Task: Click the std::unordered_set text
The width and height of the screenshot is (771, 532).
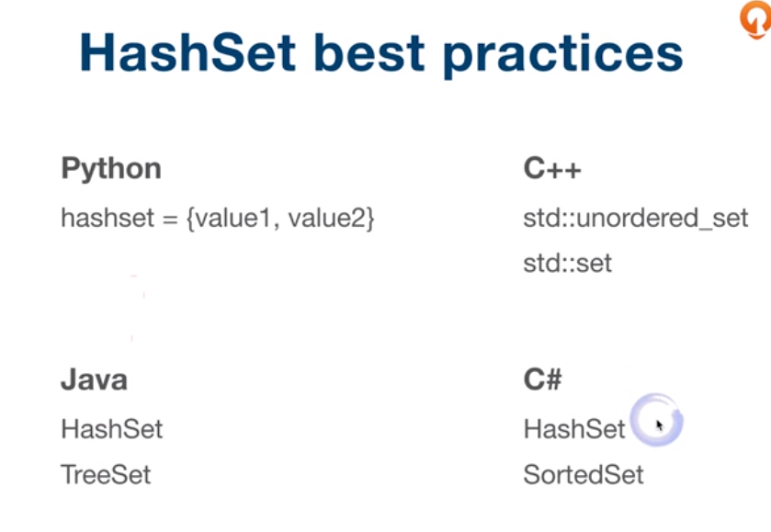Action: pos(636,219)
